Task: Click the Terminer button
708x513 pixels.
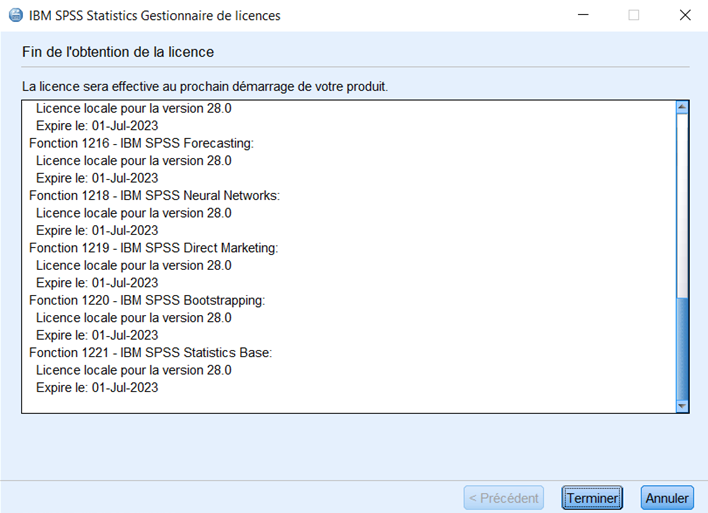Action: pyautogui.click(x=592, y=497)
